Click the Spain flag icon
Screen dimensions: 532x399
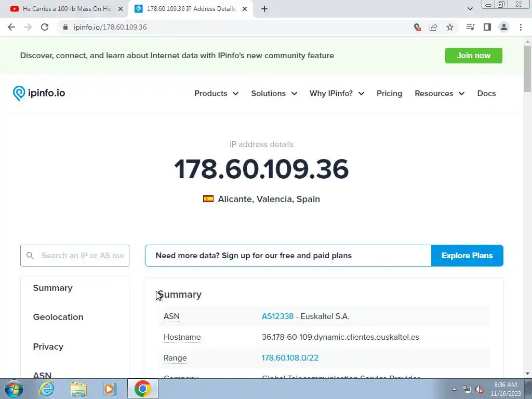[208, 199]
